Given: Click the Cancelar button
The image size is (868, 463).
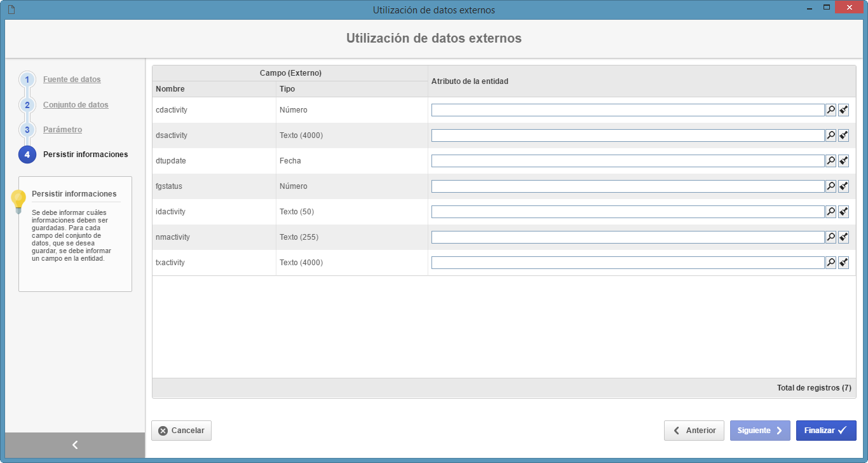Looking at the screenshot, I should (x=181, y=431).
